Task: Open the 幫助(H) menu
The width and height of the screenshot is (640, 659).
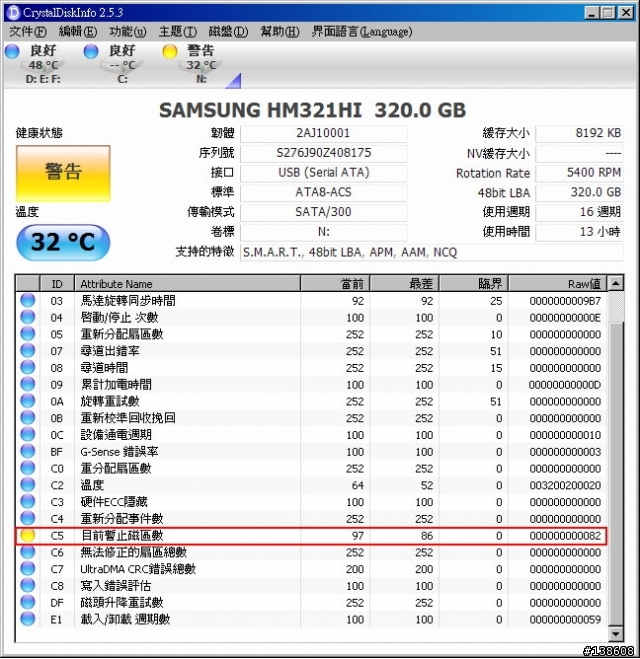Action: [280, 32]
